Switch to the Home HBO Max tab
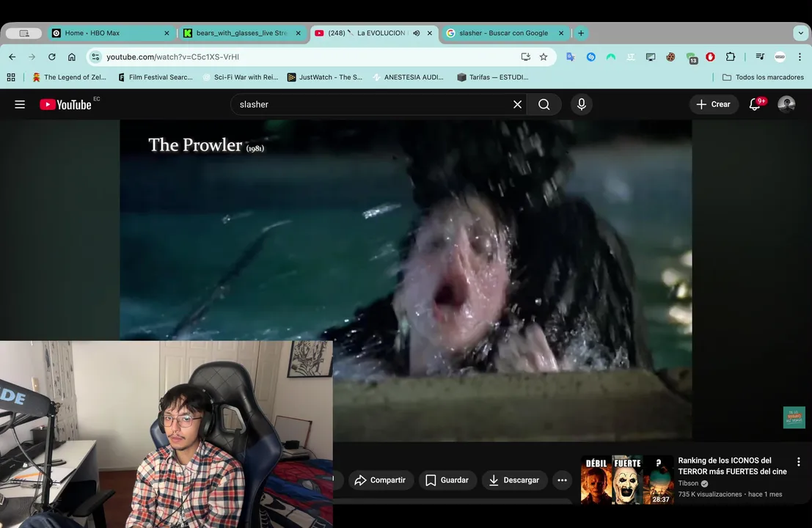 click(x=110, y=33)
